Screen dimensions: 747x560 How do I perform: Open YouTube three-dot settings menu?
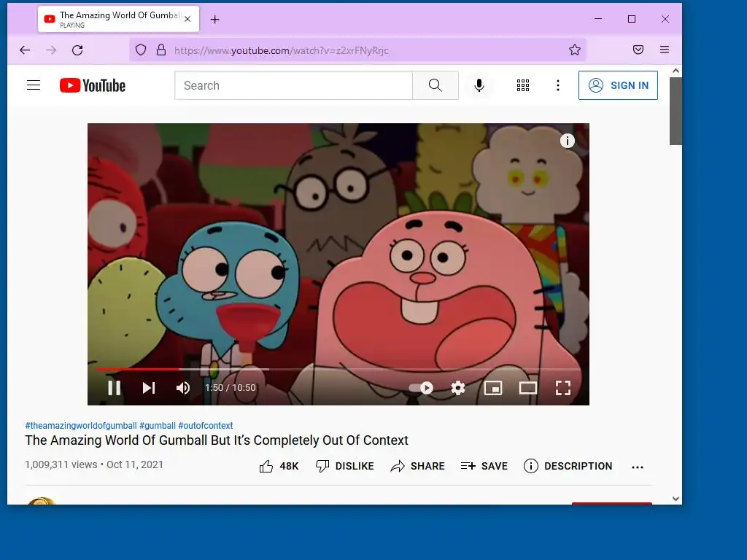click(x=558, y=85)
